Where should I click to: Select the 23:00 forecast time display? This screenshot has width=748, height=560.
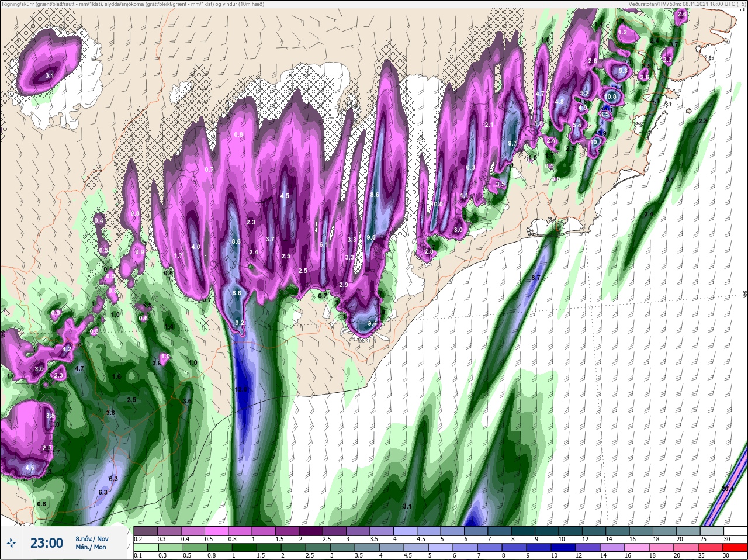coord(47,543)
